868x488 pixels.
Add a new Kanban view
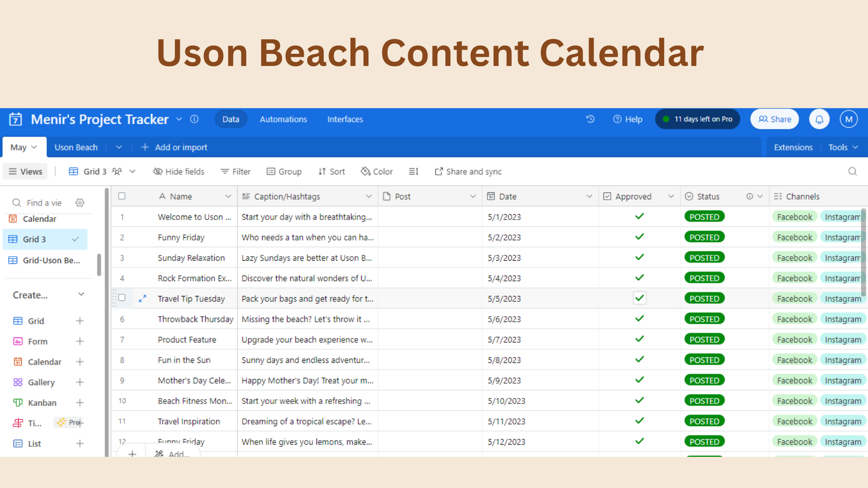pos(80,403)
